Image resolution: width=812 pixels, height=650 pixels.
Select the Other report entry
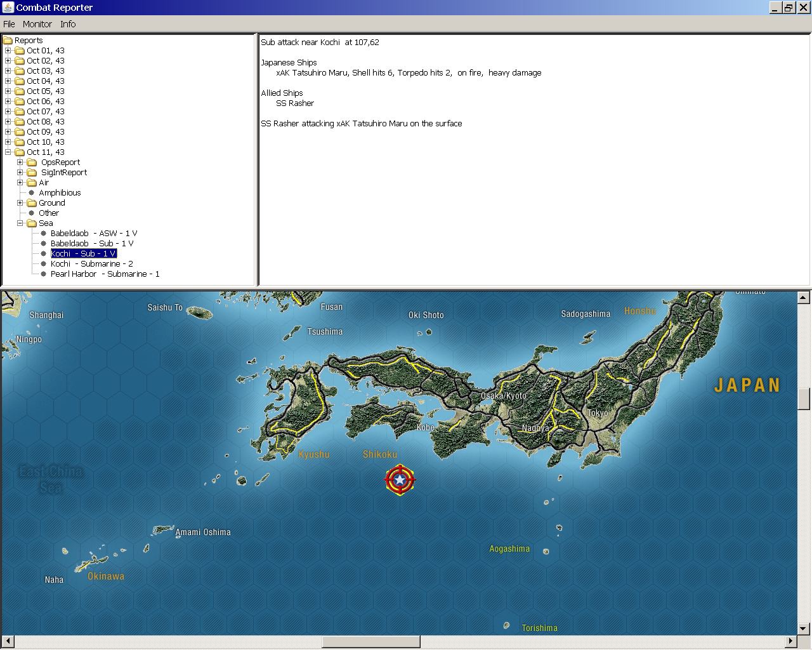coord(49,213)
